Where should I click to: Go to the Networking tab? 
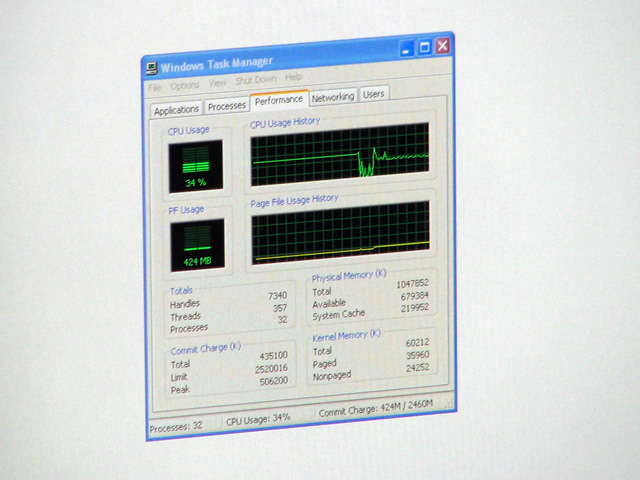point(333,97)
